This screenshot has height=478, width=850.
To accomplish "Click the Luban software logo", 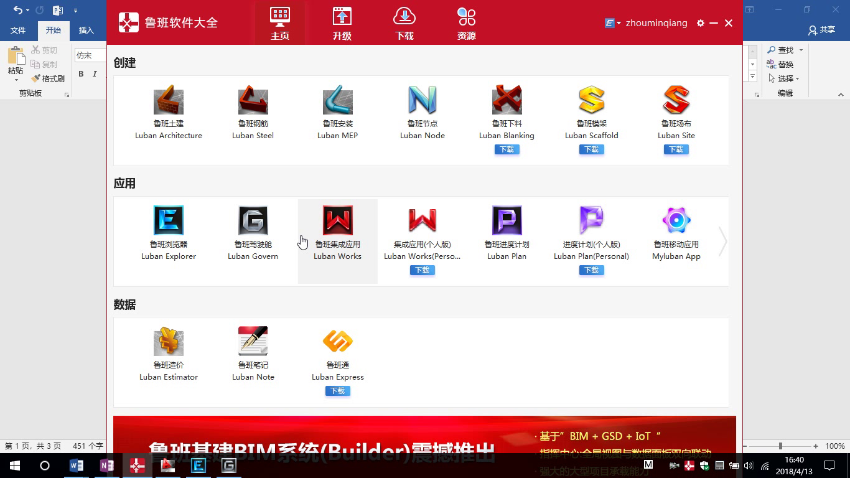I will point(128,23).
